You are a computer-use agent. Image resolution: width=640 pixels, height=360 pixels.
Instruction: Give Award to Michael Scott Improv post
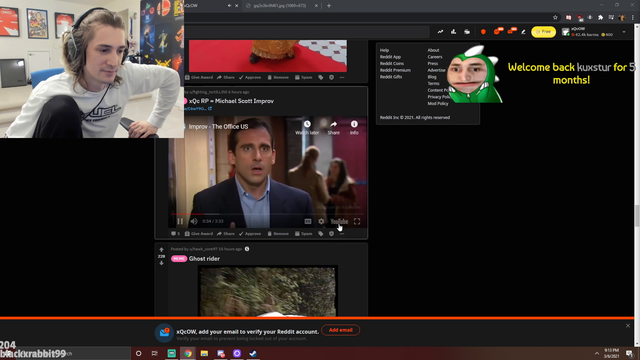(199, 233)
